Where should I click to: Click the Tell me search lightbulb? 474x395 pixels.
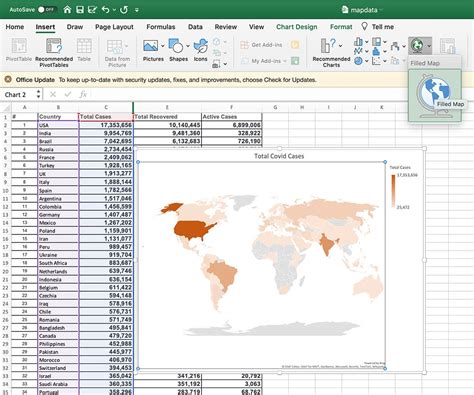(365, 26)
